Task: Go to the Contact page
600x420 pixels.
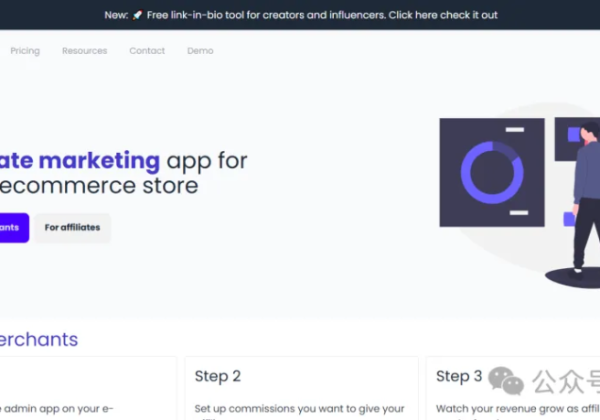Action: [x=147, y=51]
